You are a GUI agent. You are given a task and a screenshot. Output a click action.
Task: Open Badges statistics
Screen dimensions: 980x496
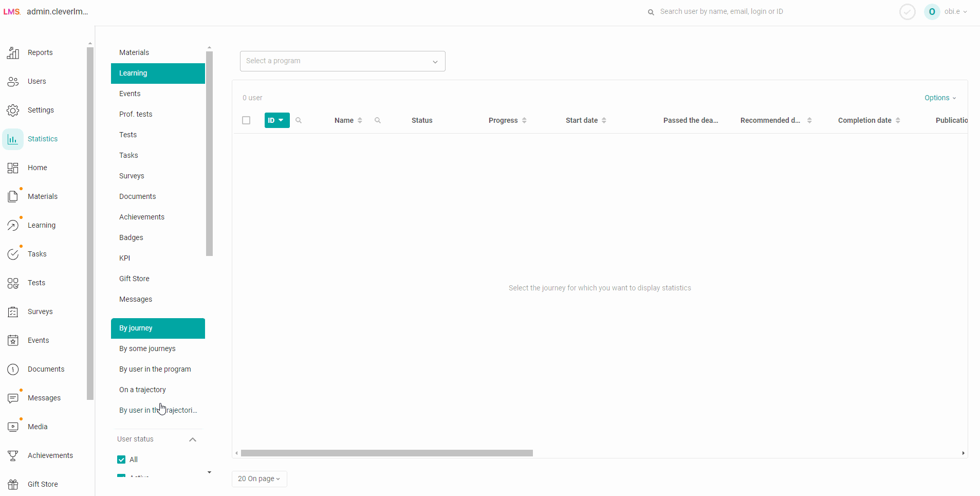[x=158, y=237]
